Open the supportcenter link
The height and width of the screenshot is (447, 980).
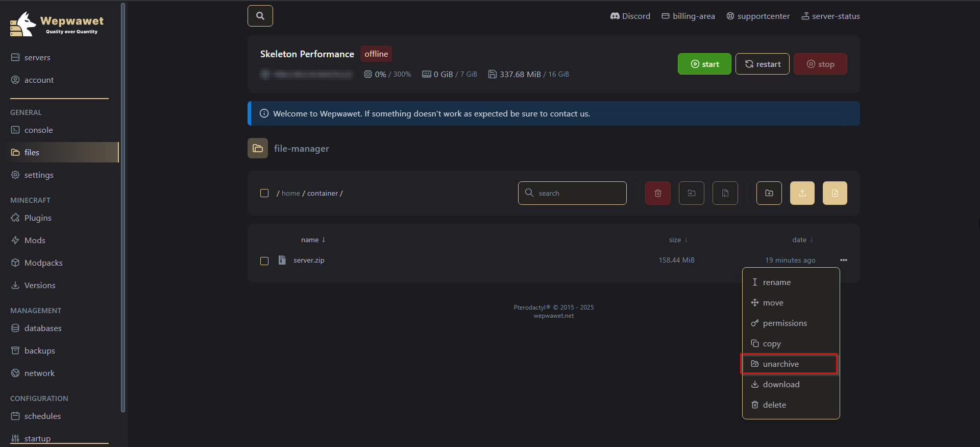(x=758, y=16)
